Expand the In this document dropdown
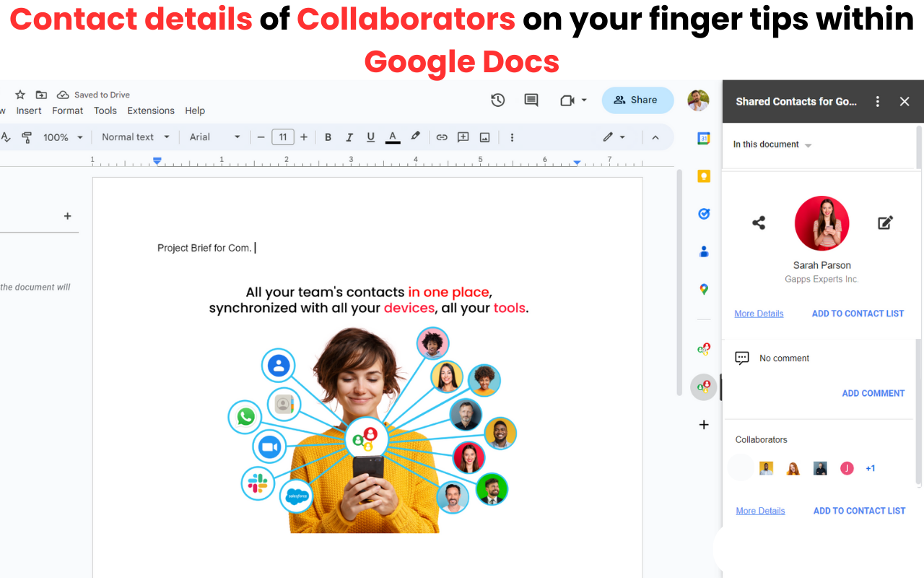 point(772,144)
